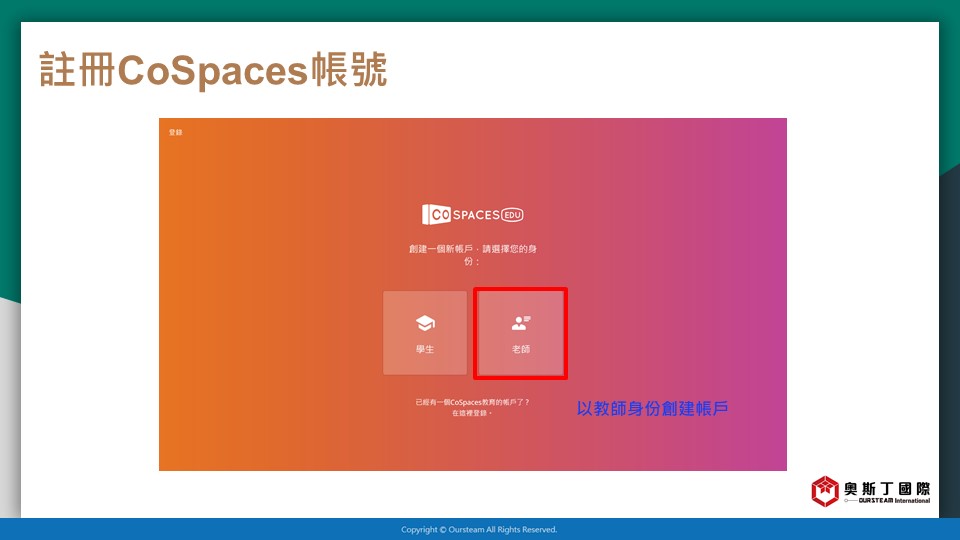The height and width of the screenshot is (540, 960).
Task: Click the 註冊CoSpaces帳號 slide title
Action: (213, 70)
